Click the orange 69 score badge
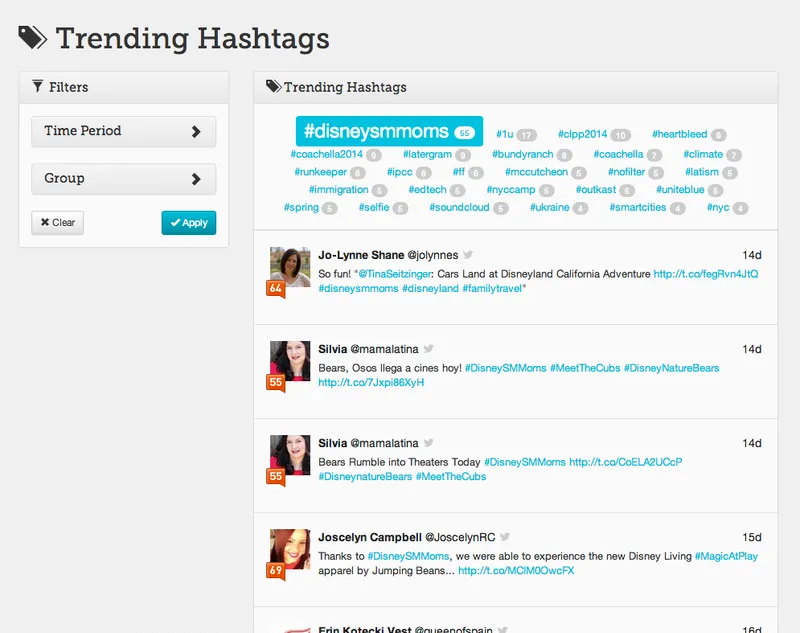Screen dimensions: 800x633 276,570
